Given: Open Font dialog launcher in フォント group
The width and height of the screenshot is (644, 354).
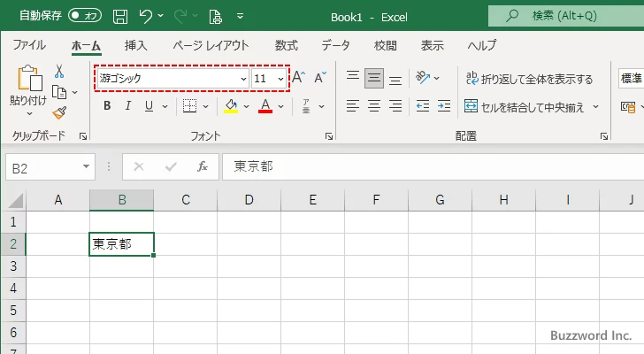Looking at the screenshot, I should click(x=329, y=136).
